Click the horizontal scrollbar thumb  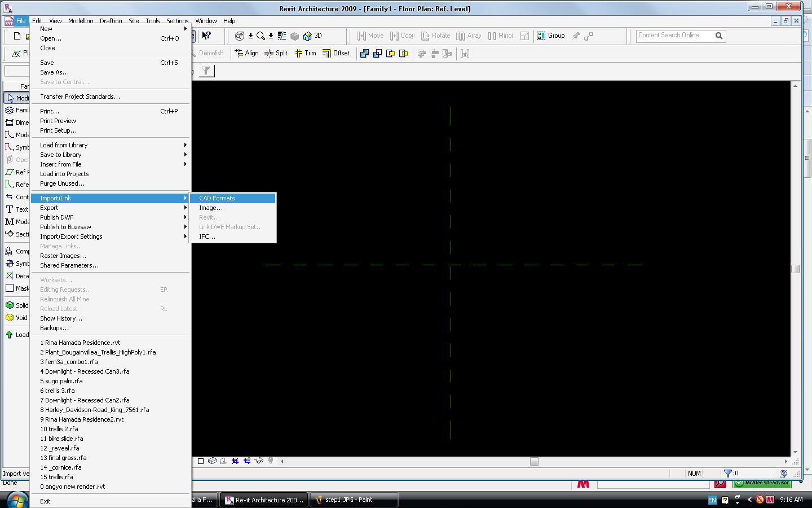(x=534, y=461)
